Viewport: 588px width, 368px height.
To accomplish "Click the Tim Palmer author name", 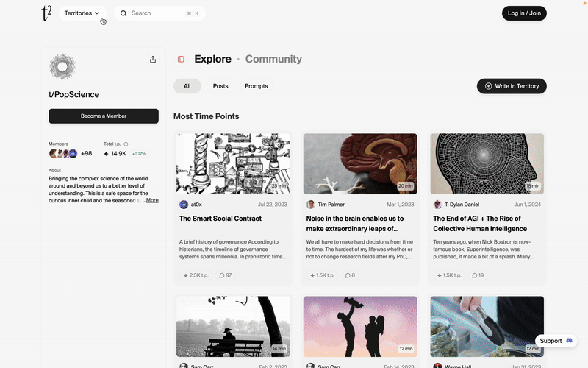I will [331, 205].
